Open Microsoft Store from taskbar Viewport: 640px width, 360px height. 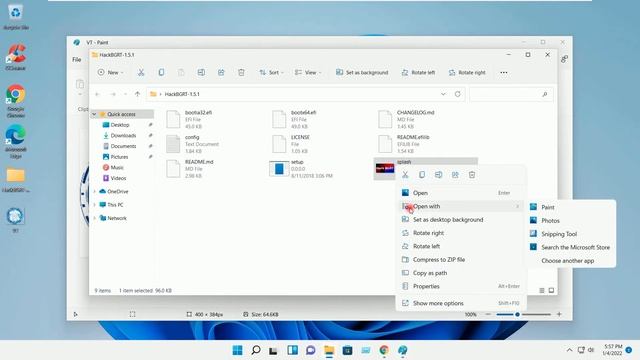coord(347,350)
